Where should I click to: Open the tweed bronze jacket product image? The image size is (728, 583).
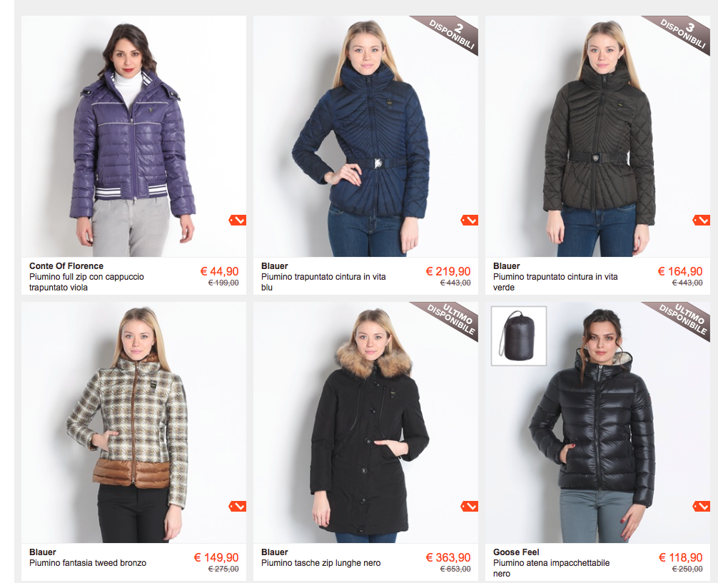133,422
